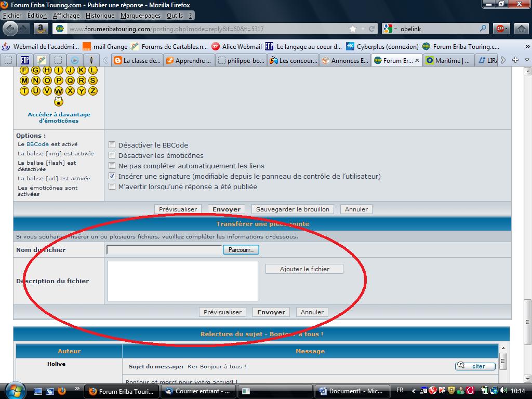Click the Parcourir... browse button

tap(241, 250)
